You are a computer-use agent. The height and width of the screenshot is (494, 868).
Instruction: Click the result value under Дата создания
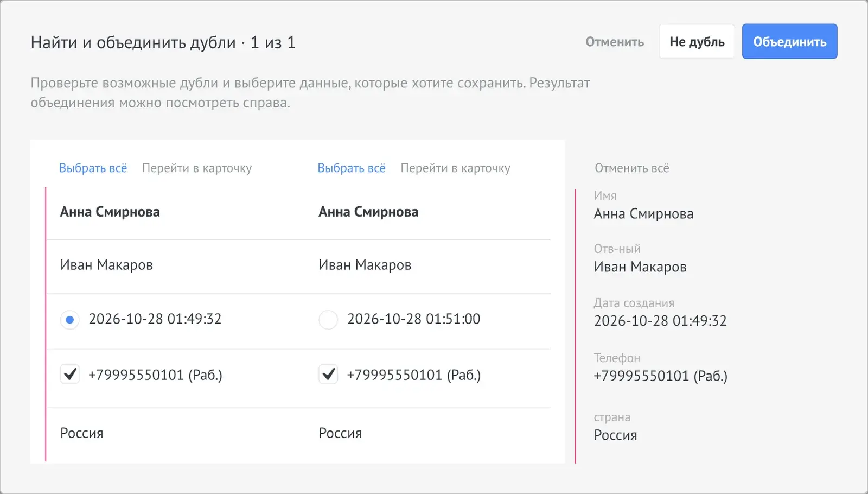point(660,321)
